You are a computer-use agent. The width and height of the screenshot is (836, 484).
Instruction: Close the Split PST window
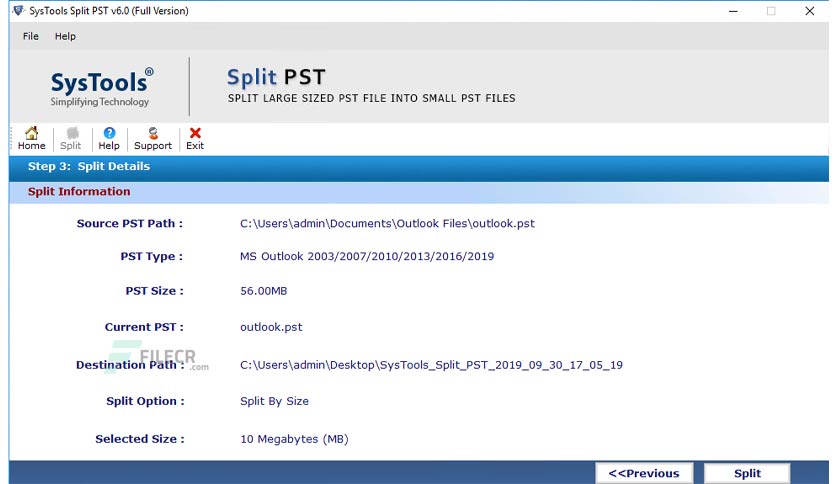tap(809, 11)
